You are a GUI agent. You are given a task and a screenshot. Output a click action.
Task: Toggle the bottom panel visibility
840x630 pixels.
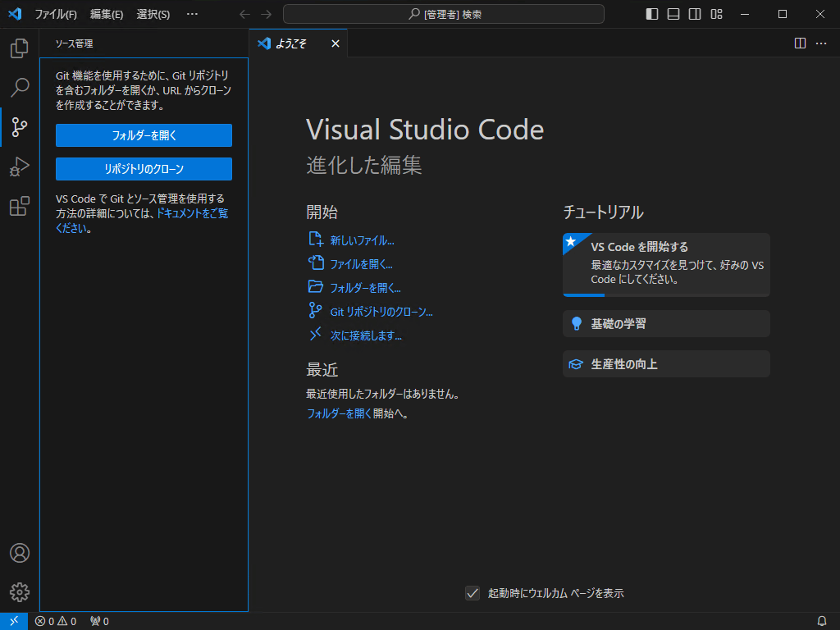pyautogui.click(x=673, y=15)
